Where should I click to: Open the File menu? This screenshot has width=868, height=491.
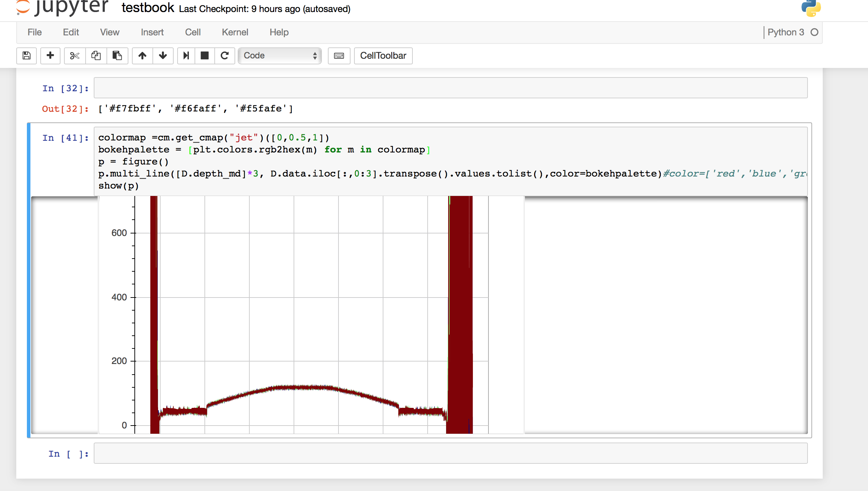[35, 32]
